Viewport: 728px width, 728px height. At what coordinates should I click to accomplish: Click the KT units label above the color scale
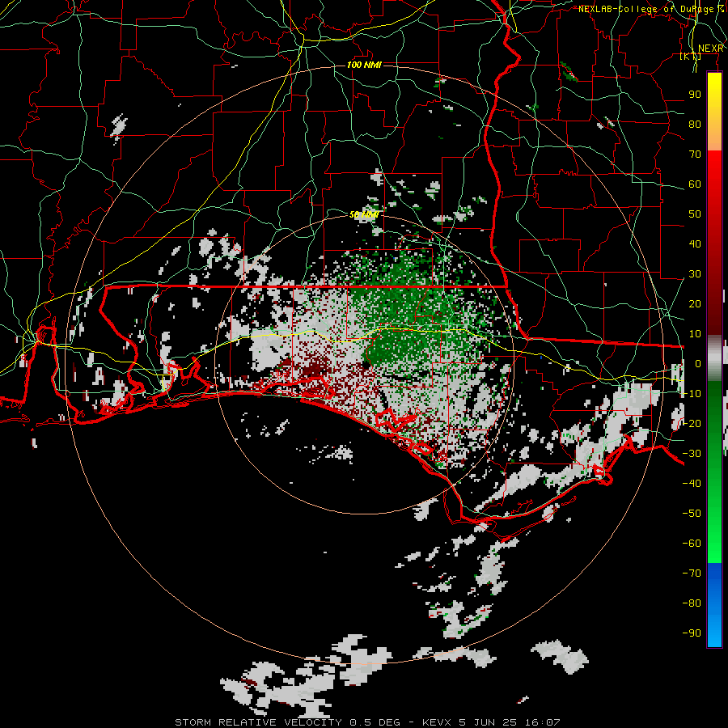691,56
